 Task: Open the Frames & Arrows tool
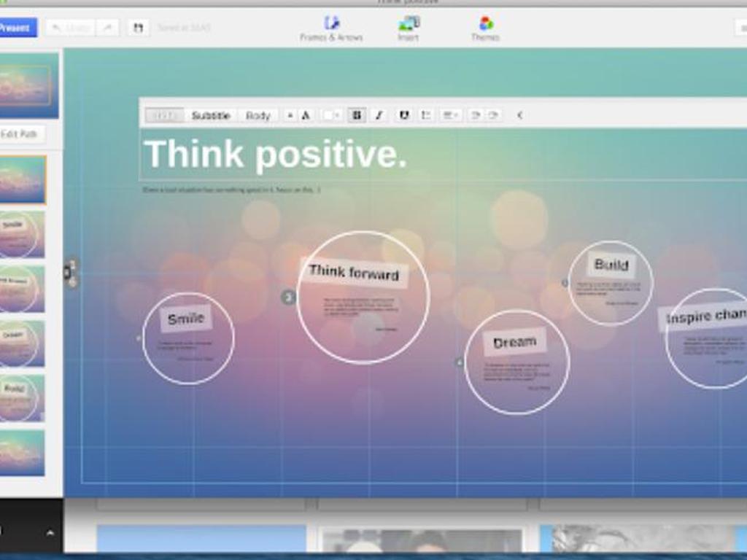331,28
